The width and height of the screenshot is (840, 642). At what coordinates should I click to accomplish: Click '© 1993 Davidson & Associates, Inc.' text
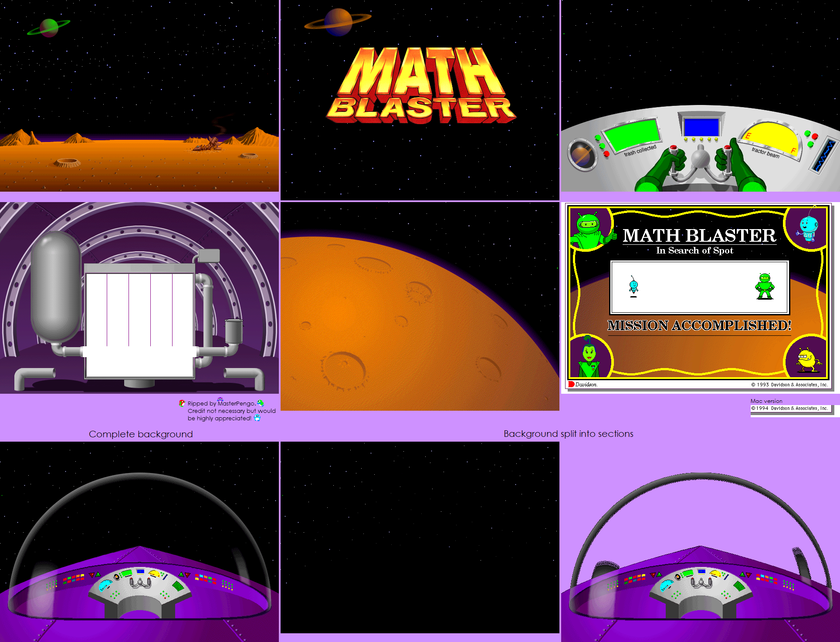click(x=789, y=385)
